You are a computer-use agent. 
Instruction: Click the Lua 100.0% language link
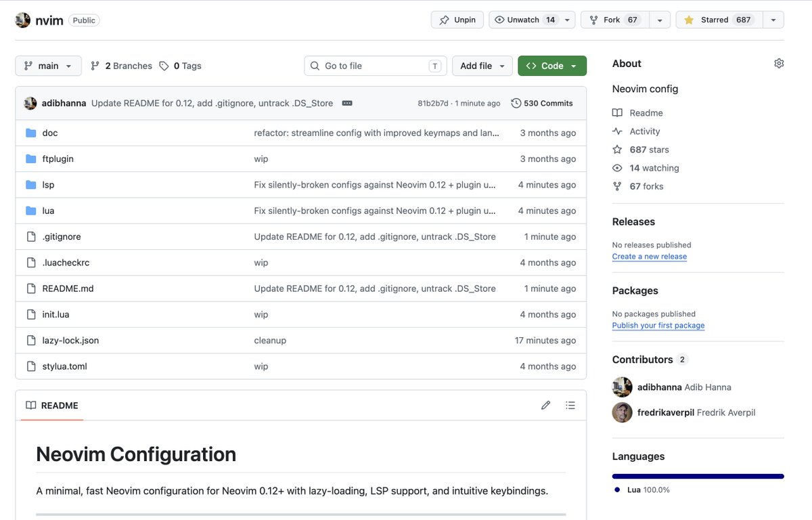pos(642,490)
